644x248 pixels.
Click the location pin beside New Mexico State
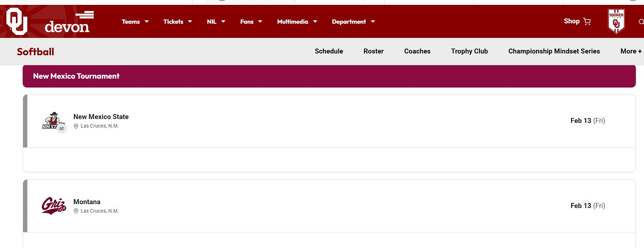point(76,126)
